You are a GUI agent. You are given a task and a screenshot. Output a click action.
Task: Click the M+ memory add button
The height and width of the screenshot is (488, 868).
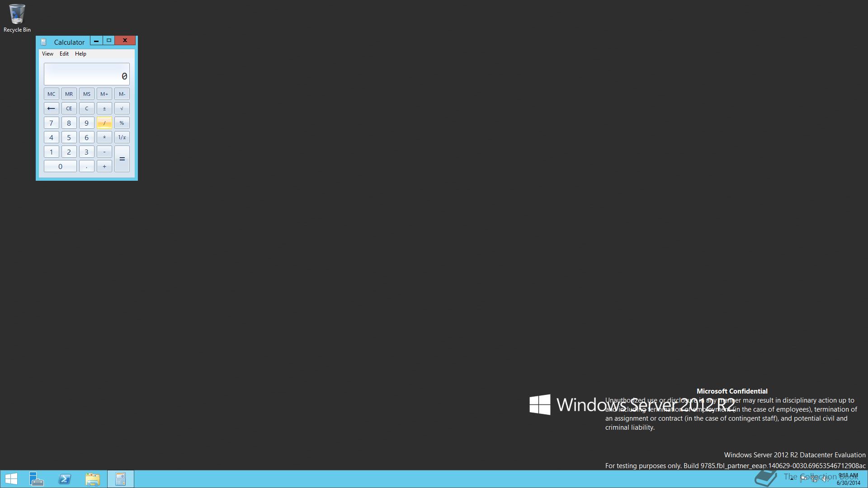pos(104,94)
